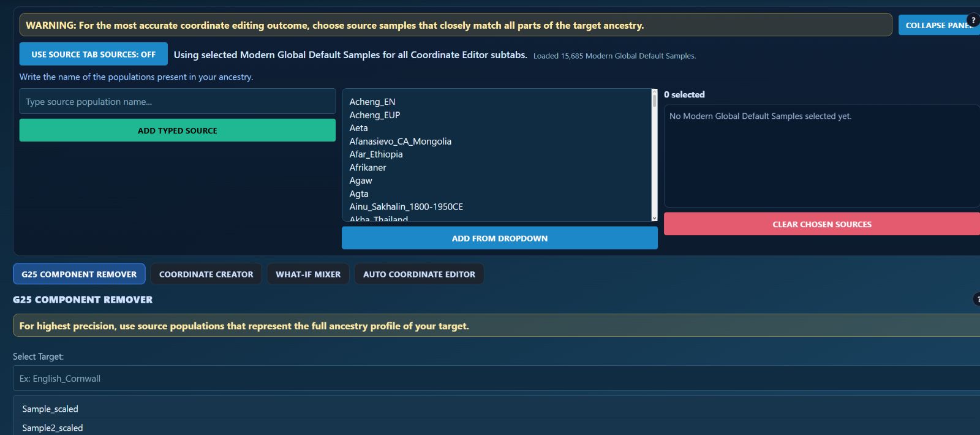980x435 pixels.
Task: Clear all chosen sources
Action: tap(821, 224)
